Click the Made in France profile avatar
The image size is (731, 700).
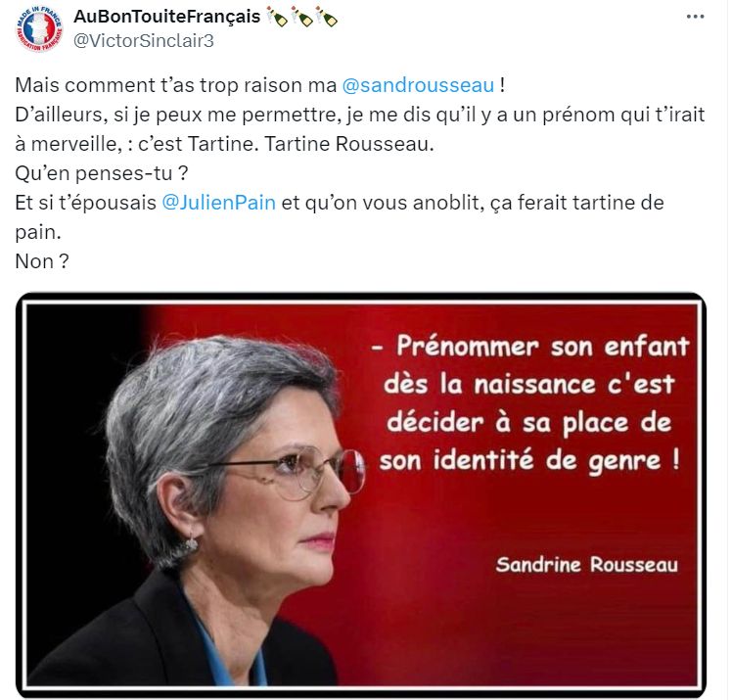(x=39, y=29)
